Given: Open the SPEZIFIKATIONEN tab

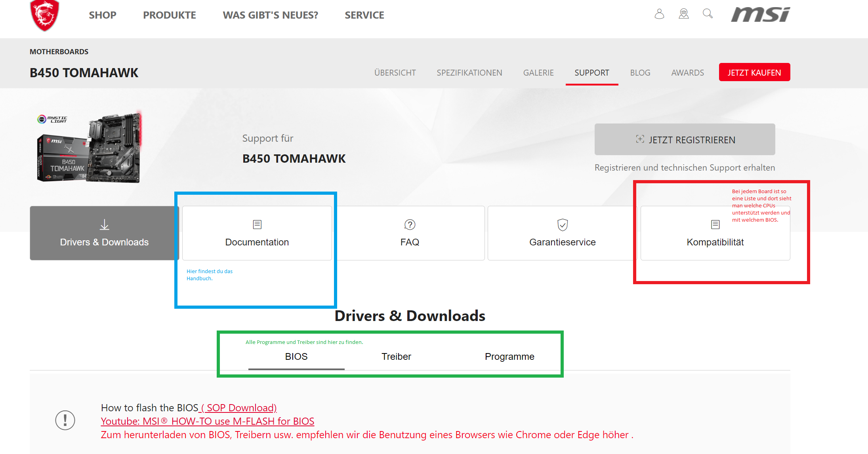Looking at the screenshot, I should (469, 73).
